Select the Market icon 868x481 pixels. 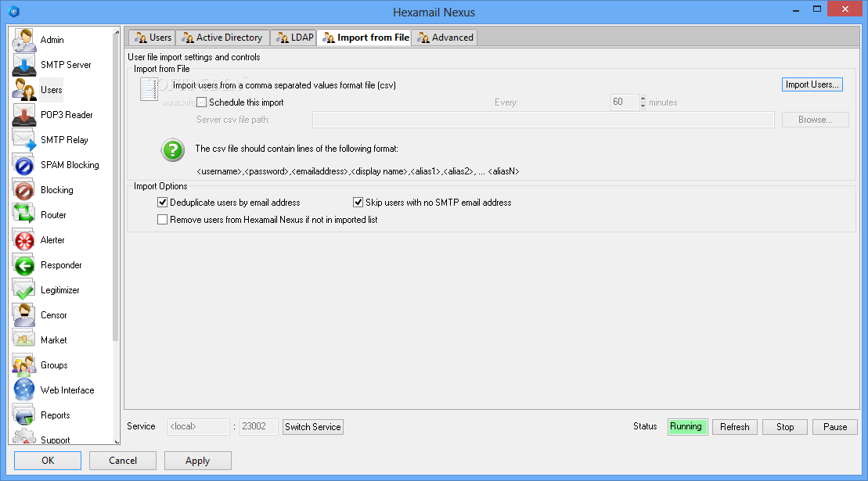point(24,340)
